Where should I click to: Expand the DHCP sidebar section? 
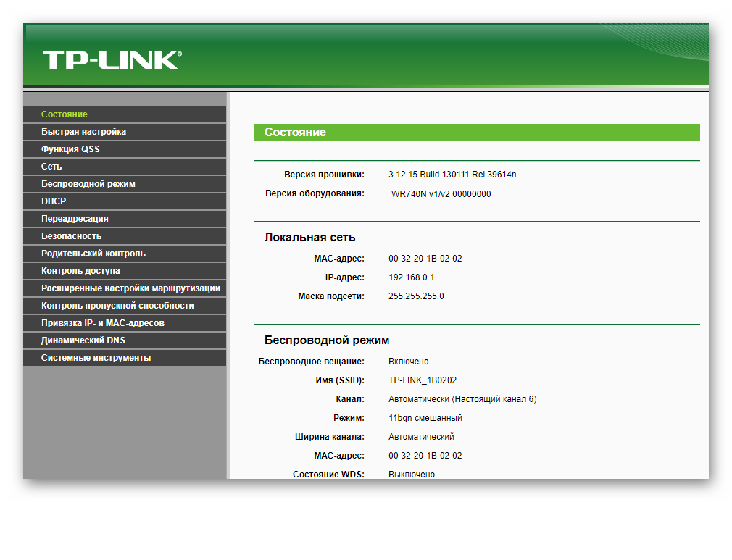(x=54, y=201)
